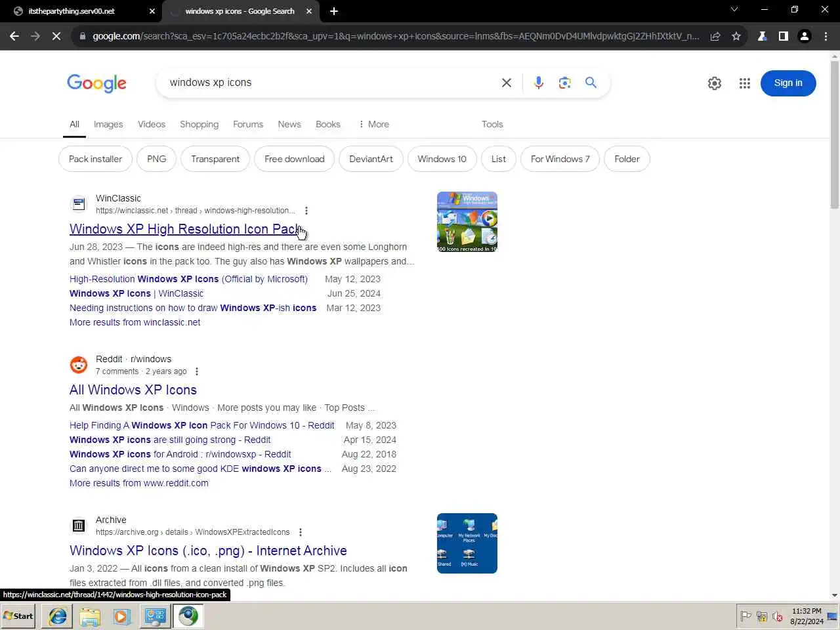Stop loading the current page
Image resolution: width=840 pixels, height=630 pixels.
pyautogui.click(x=56, y=36)
